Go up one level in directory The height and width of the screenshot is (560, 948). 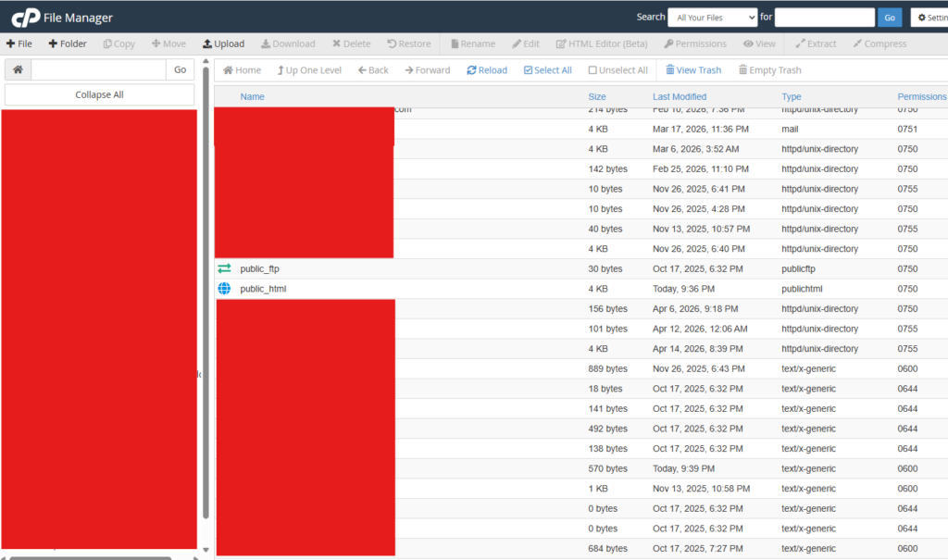tap(309, 70)
